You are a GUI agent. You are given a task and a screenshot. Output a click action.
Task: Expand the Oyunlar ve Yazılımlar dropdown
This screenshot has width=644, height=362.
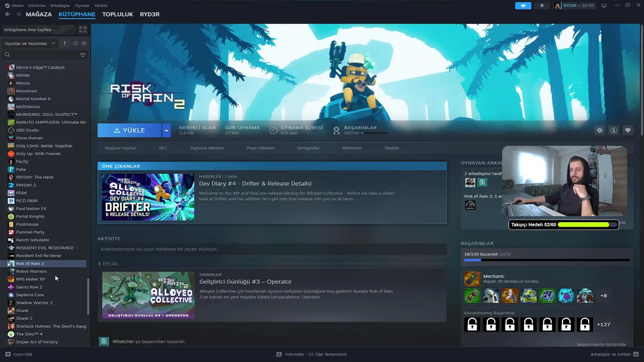30,44
